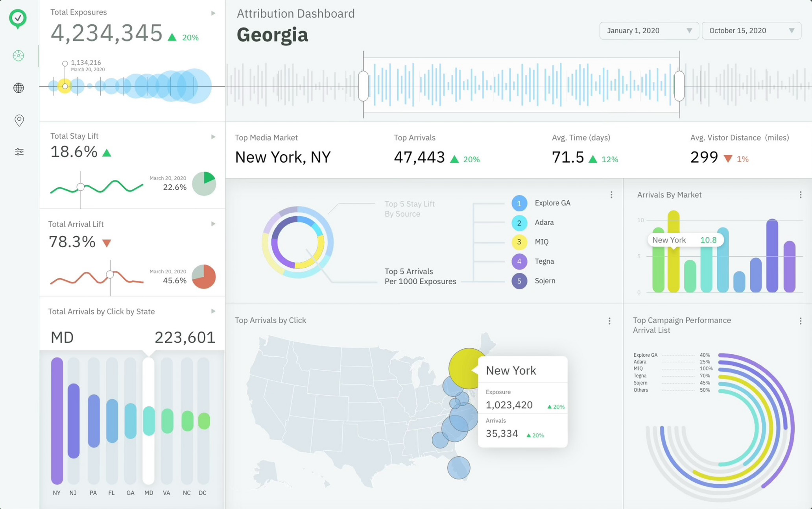Click the stay lift and arrivals donut chart
812x509 pixels.
click(x=298, y=242)
